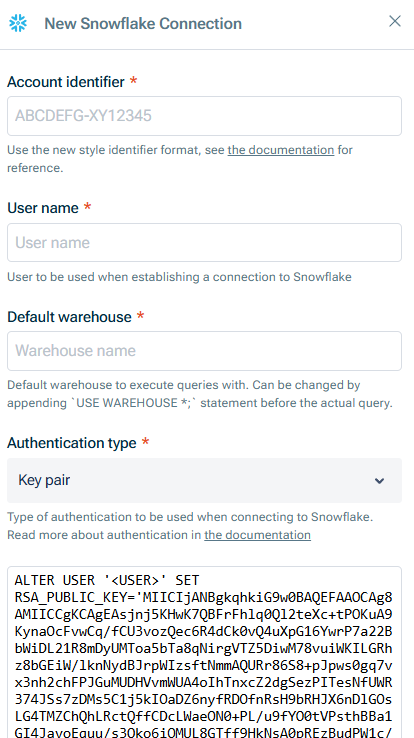The image size is (414, 738).
Task: Click the 'User to be used when establishing' hint
Action: coord(179,277)
